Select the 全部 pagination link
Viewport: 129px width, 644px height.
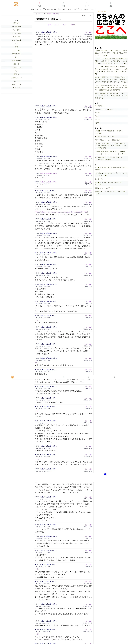coord(49,25)
